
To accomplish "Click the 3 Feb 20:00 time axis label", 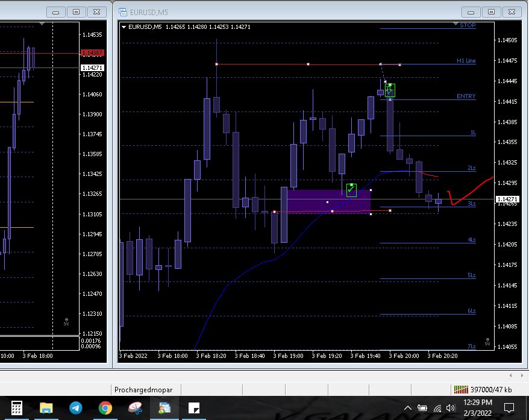I will tap(404, 356).
